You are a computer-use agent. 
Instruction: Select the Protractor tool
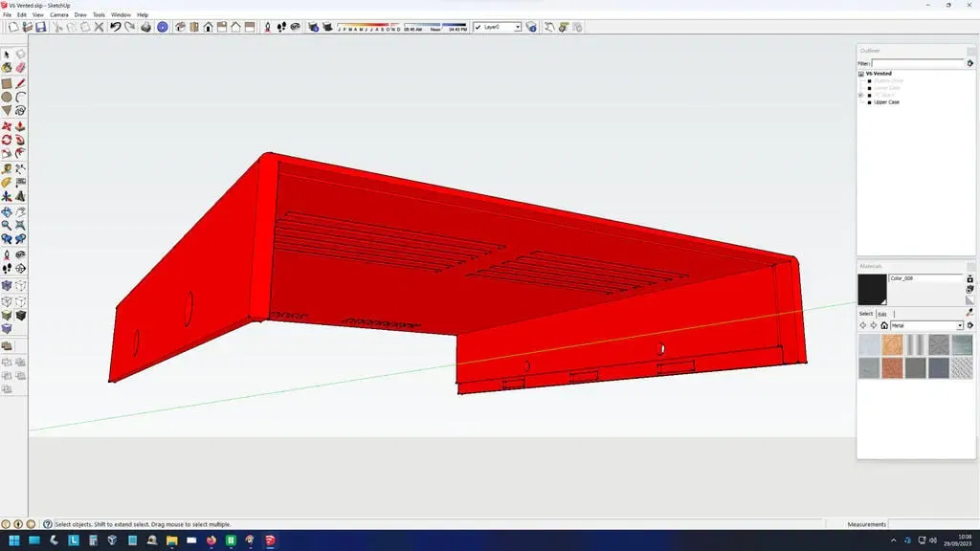7,183
